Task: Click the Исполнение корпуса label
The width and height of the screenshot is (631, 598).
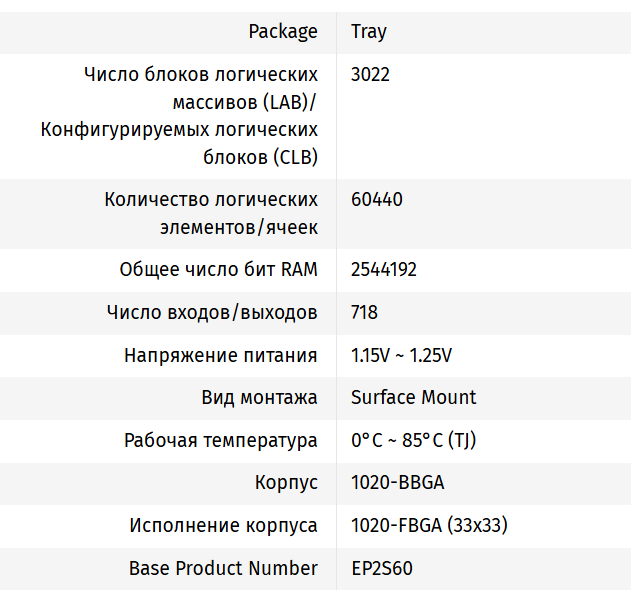Action: coord(223,525)
